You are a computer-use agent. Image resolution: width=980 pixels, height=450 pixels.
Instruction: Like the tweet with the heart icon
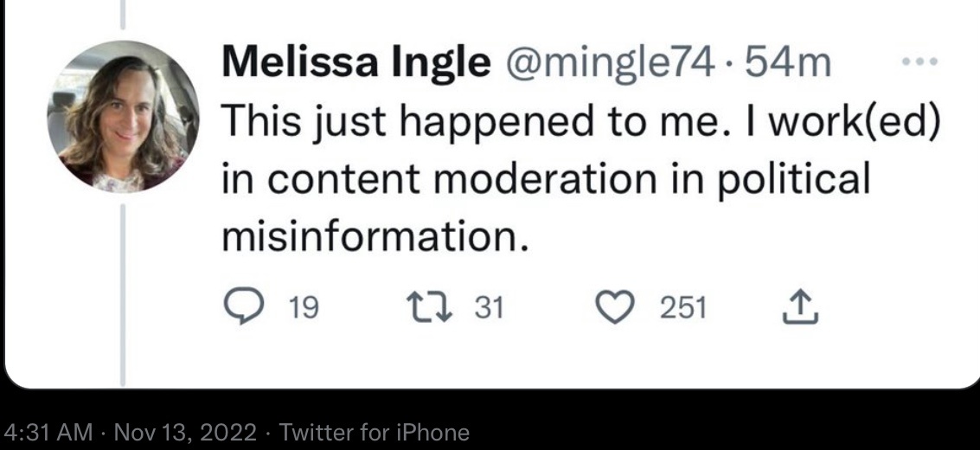coord(617,308)
